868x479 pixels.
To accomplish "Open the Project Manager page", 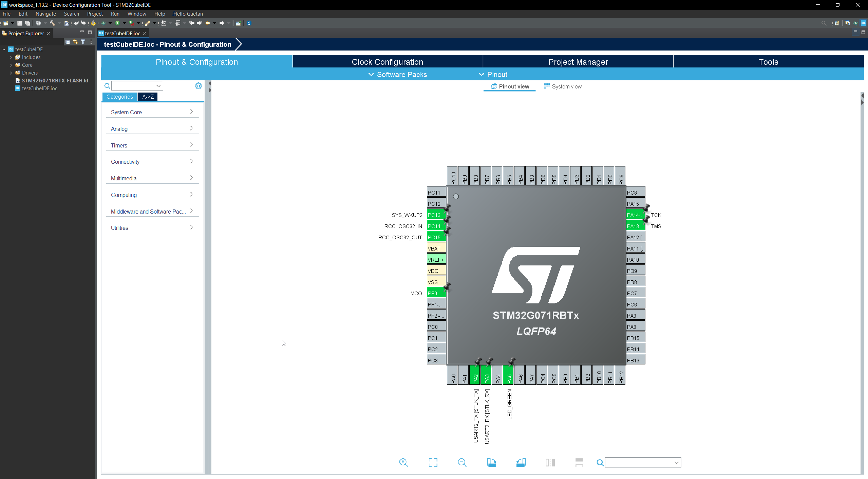I will tap(578, 62).
